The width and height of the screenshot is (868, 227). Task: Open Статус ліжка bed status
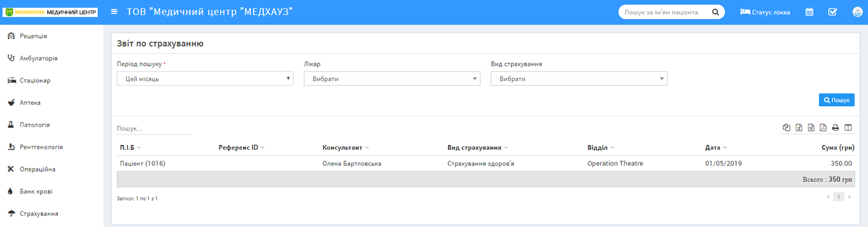pyautogui.click(x=765, y=12)
